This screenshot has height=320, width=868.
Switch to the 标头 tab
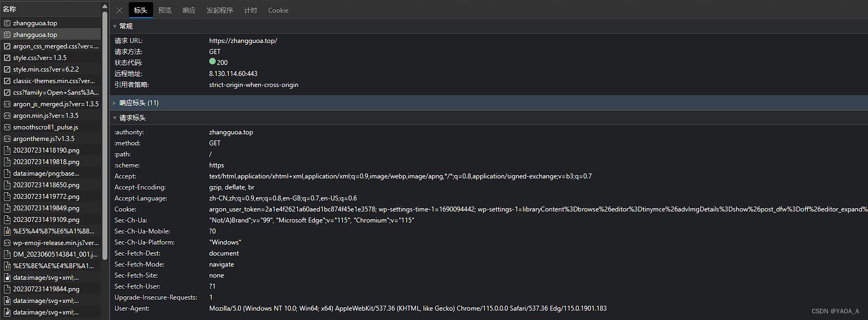[x=140, y=10]
